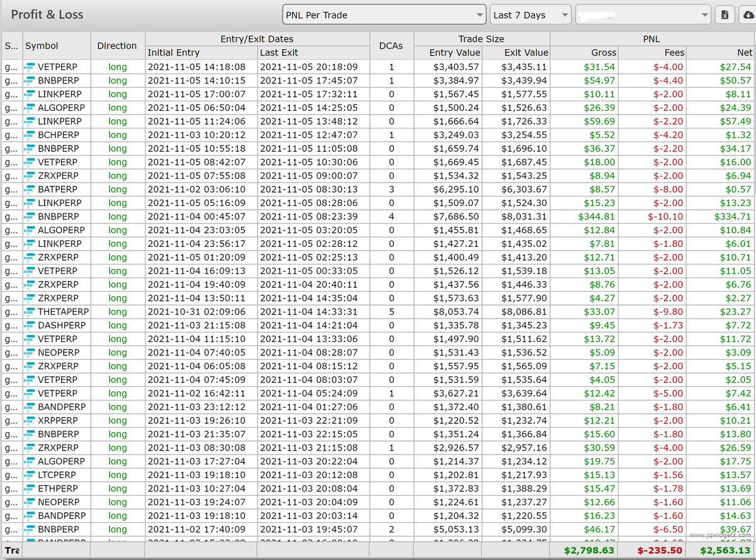
Task: Sort by the Fees column header
Action: 652,53
